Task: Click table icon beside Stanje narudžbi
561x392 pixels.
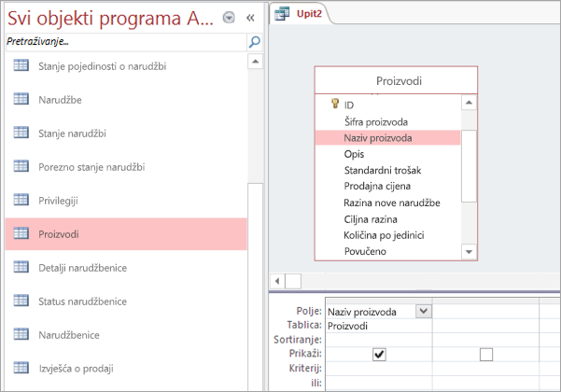Action: click(x=21, y=133)
